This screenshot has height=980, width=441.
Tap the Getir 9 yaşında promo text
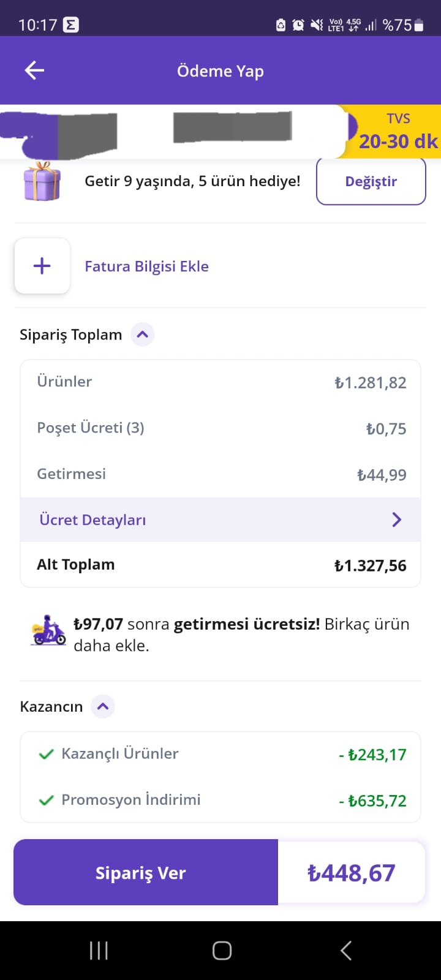[x=192, y=181]
